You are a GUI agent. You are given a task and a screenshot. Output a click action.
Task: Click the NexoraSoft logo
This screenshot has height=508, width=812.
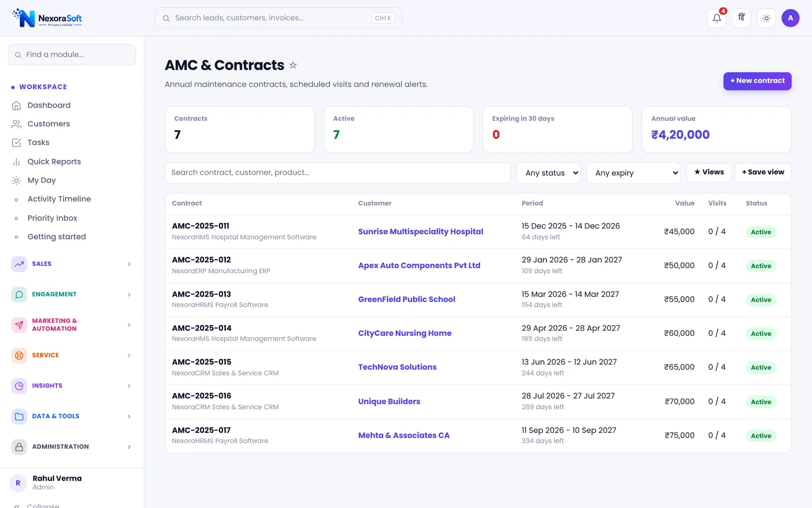pyautogui.click(x=47, y=18)
